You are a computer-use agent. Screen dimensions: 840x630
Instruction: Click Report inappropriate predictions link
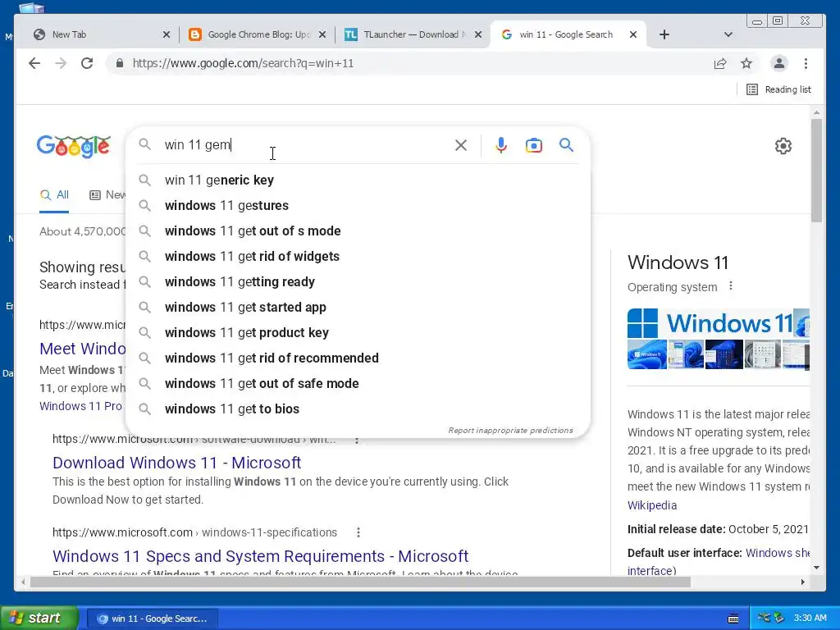(510, 430)
